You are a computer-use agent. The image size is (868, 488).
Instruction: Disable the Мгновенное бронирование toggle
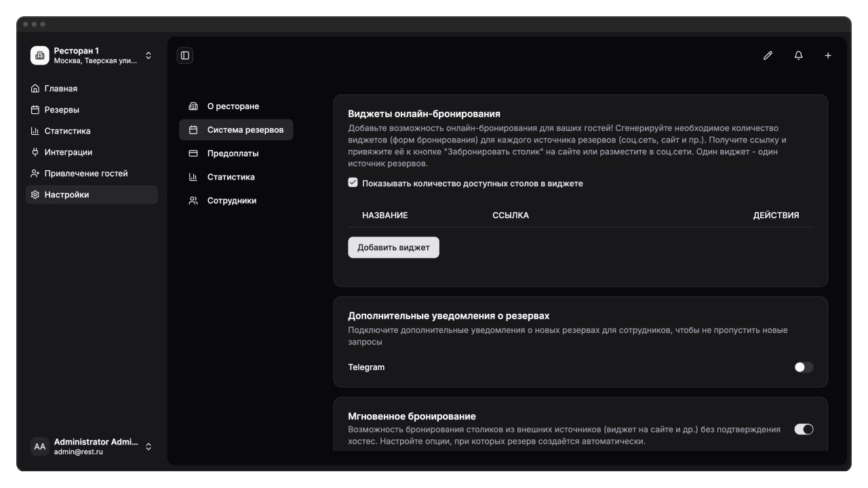click(x=804, y=429)
